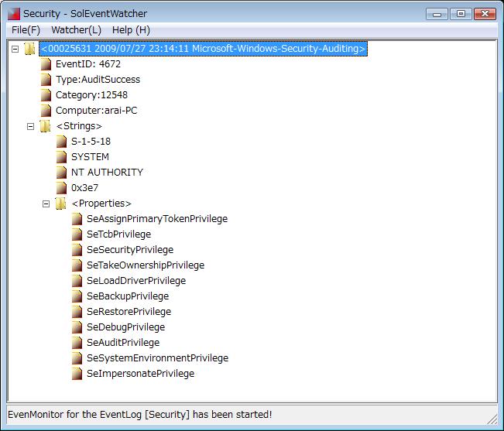This screenshot has width=504, height=431.
Task: Click the icon beside EventID: 4672
Action: 46,64
